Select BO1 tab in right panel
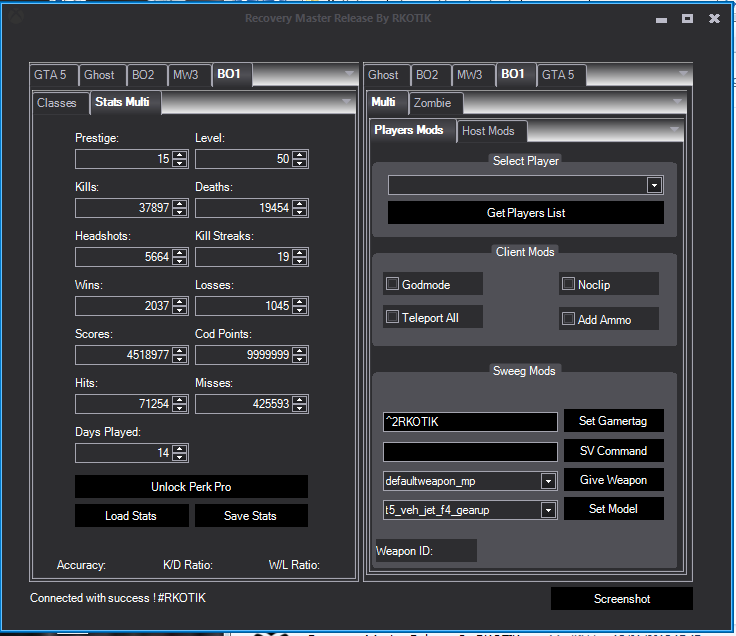The width and height of the screenshot is (736, 636). tap(516, 75)
